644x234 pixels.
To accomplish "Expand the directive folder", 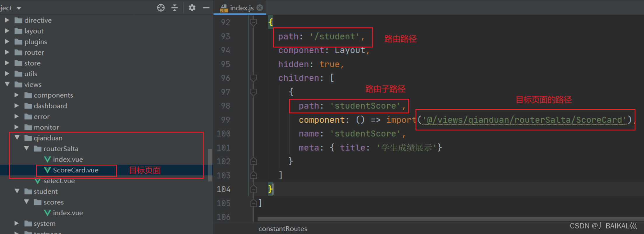I will pos(7,20).
